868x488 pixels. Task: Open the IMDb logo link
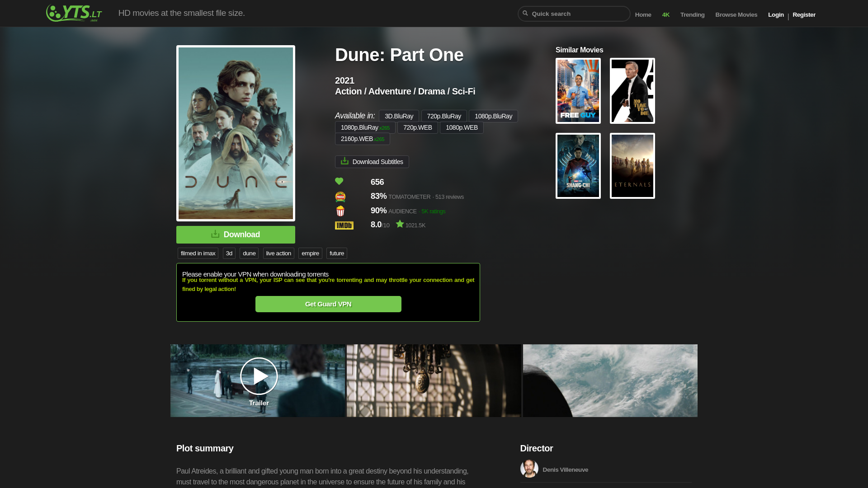[x=344, y=225]
